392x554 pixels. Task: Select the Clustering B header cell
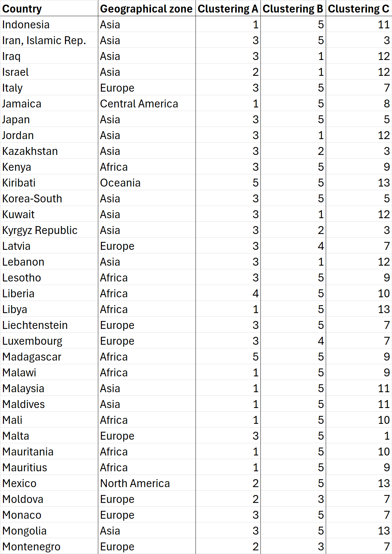coord(293,9)
